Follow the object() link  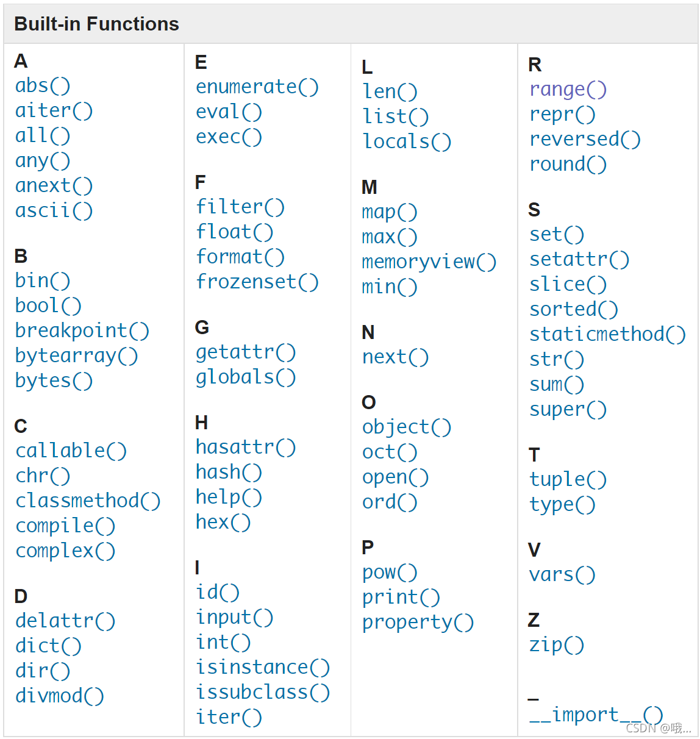click(x=407, y=427)
